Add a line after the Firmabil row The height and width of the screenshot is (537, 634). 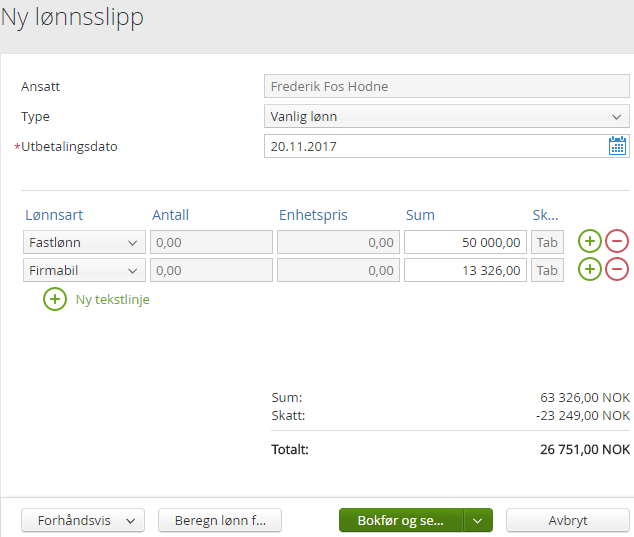(x=590, y=270)
